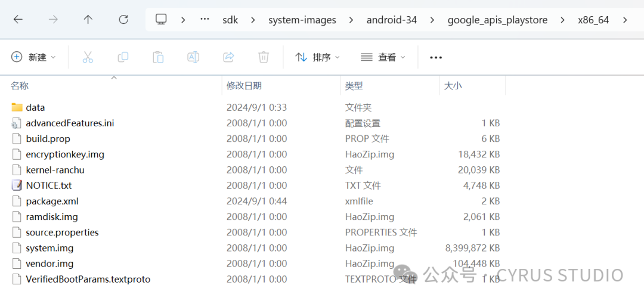Click the Rename icon in toolbar
This screenshot has height=301, width=644.
[x=193, y=57]
